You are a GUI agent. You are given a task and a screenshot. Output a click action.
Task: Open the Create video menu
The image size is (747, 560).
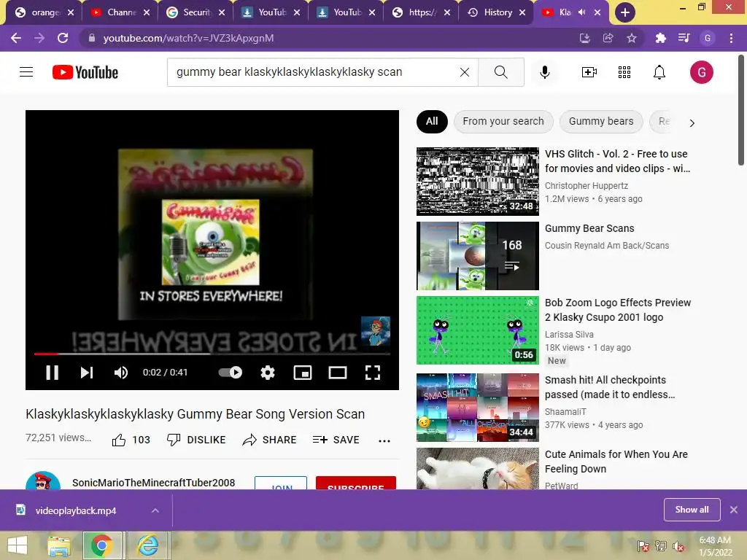(589, 72)
